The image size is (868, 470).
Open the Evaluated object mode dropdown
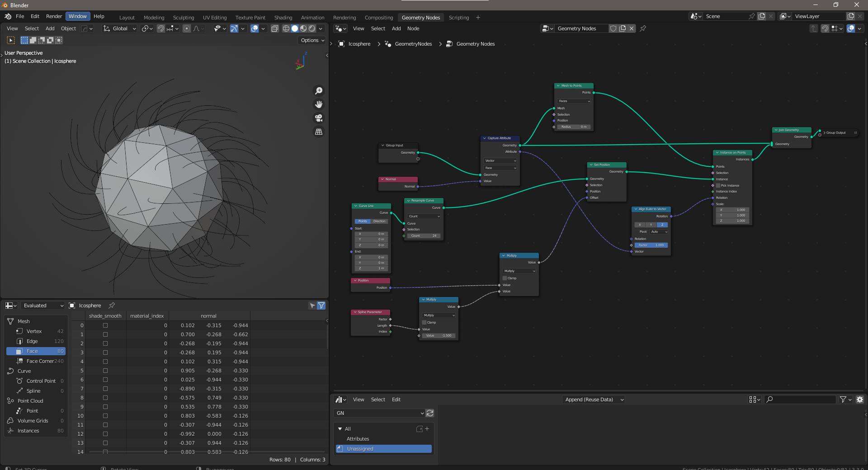point(43,305)
